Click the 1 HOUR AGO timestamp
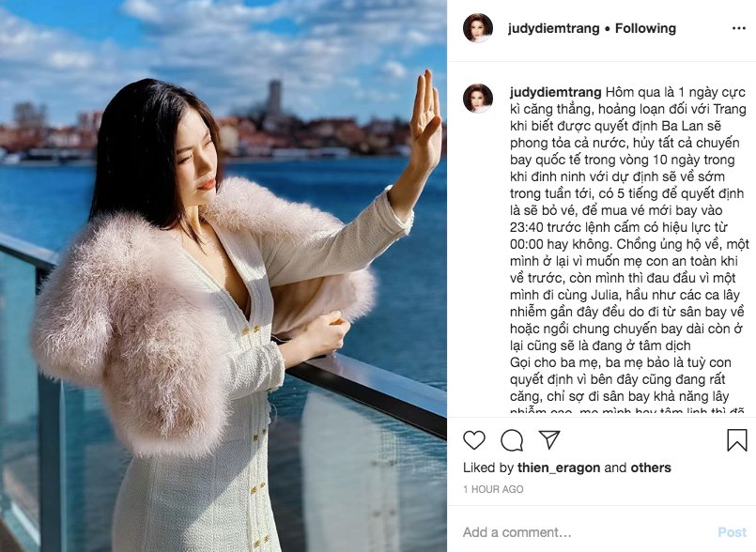The image size is (756, 552). click(493, 489)
